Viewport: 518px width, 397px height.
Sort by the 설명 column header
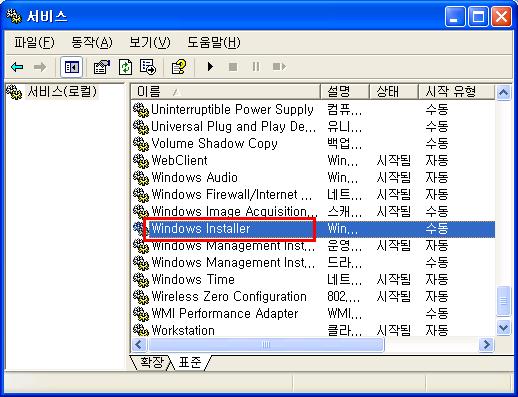tap(345, 92)
